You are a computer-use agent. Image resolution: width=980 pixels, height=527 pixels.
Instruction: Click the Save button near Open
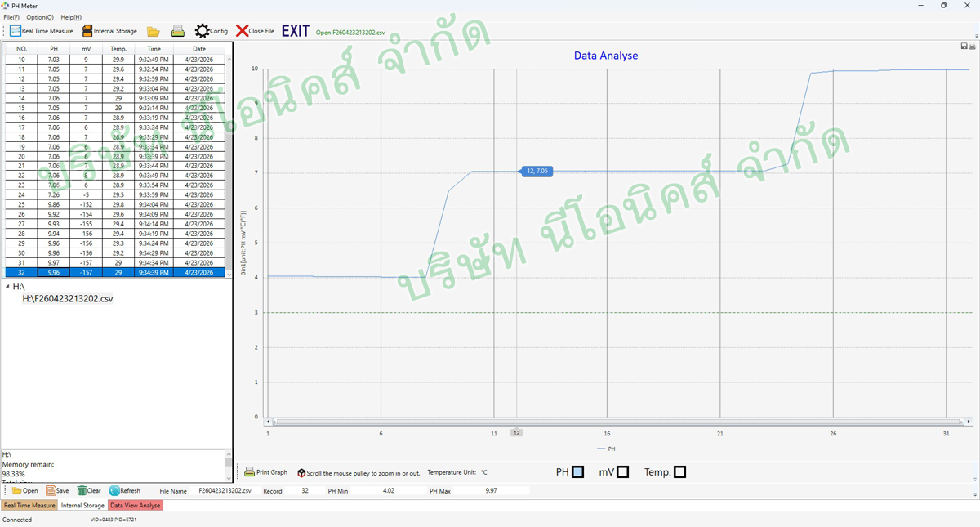(57, 491)
